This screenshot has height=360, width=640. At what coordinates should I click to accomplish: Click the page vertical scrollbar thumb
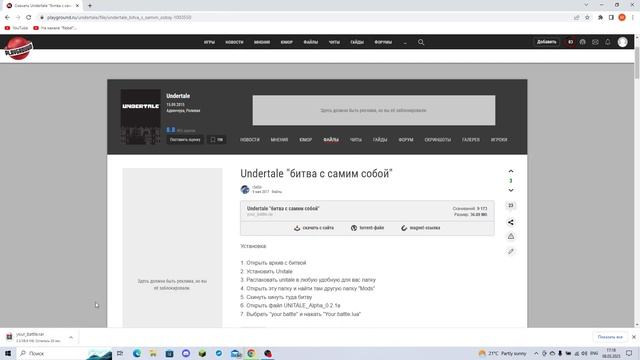637,63
